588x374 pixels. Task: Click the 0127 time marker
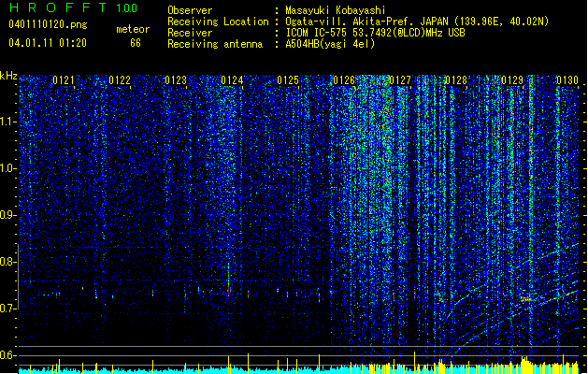[400, 80]
